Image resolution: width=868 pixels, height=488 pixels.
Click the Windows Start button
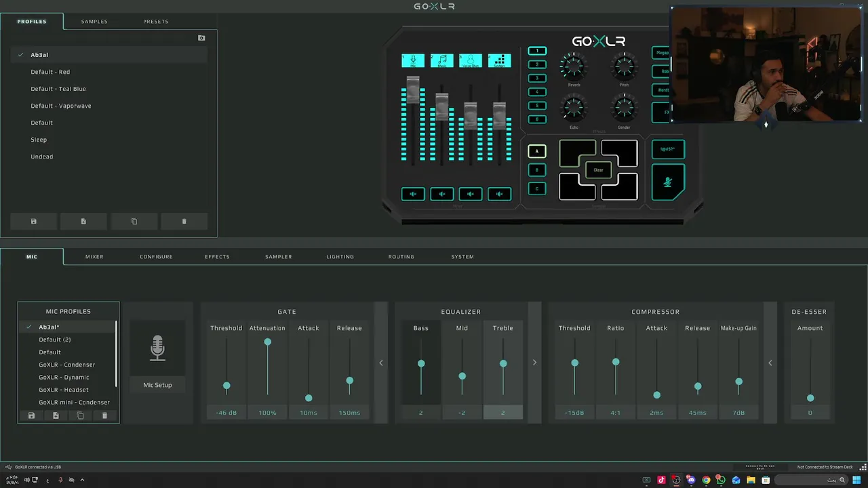[x=858, y=480]
